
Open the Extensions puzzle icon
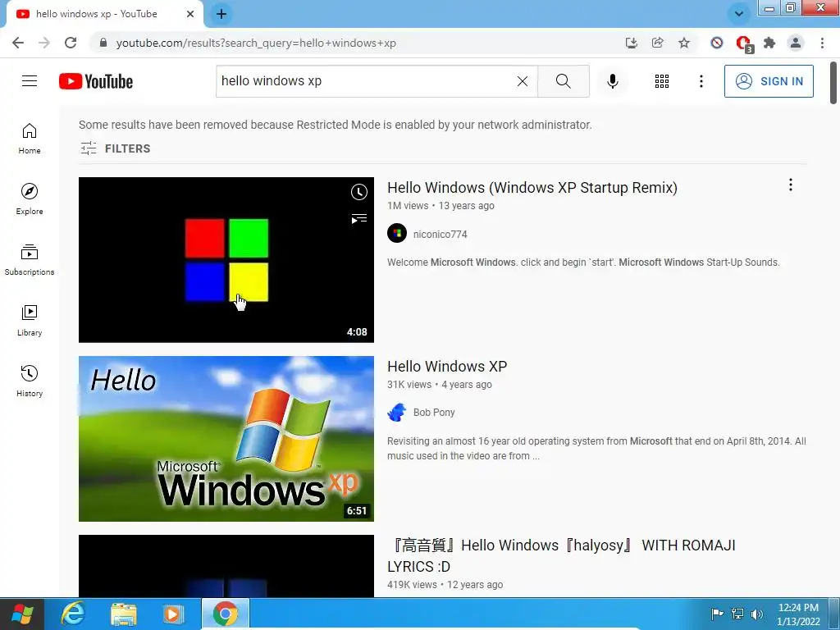[769, 43]
